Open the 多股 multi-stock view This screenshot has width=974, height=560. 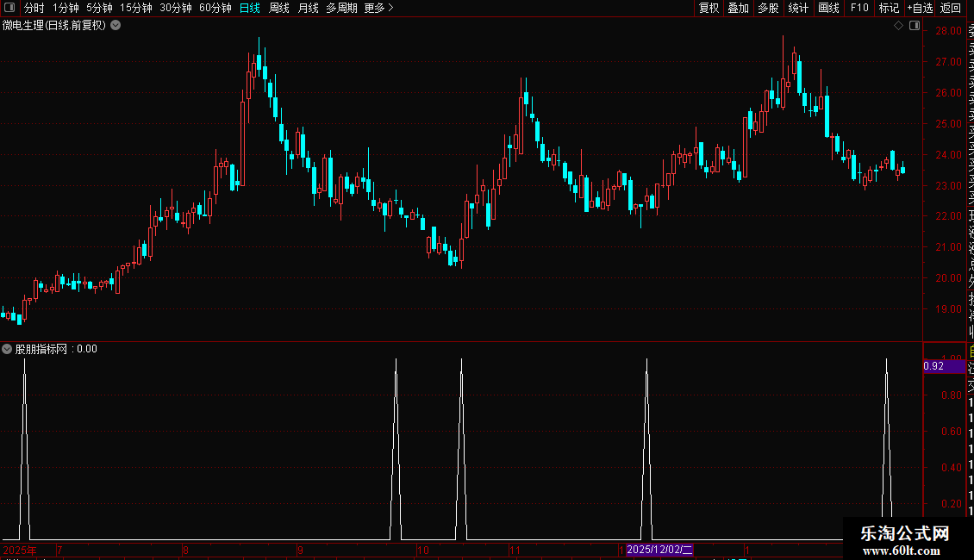(x=768, y=8)
